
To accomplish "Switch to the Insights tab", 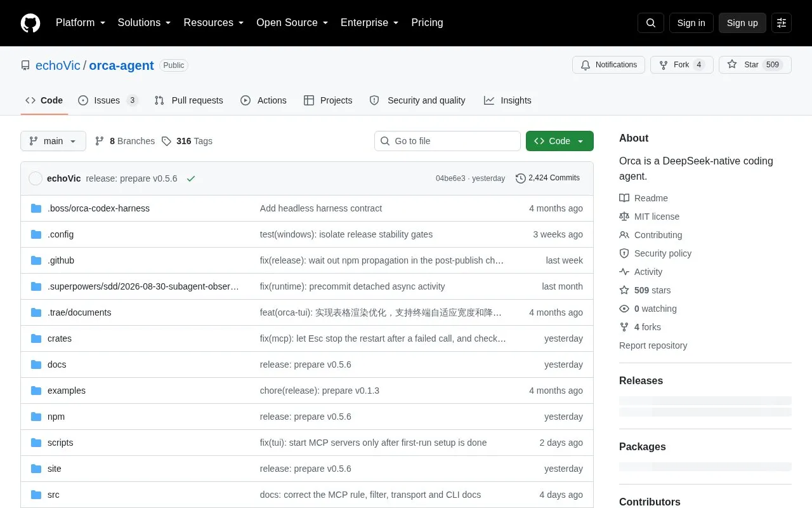I will pos(507,100).
